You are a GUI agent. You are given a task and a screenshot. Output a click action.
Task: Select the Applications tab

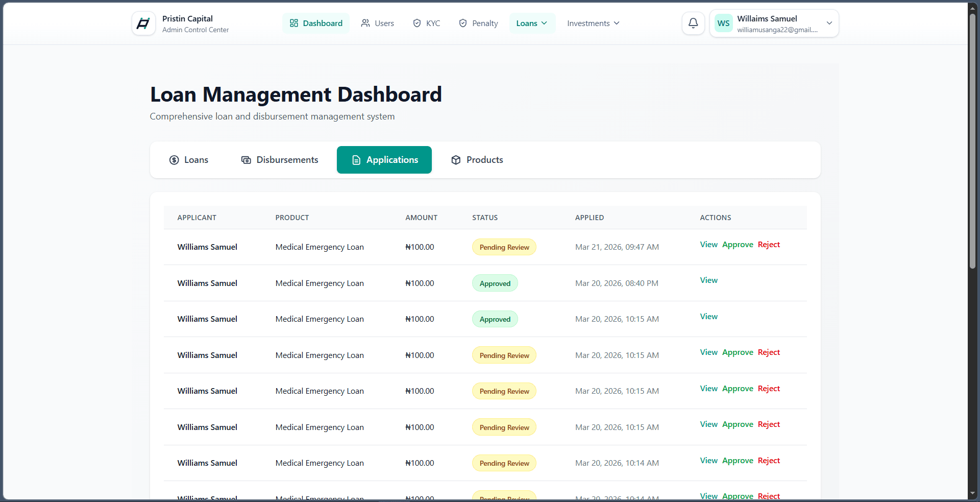pos(384,160)
